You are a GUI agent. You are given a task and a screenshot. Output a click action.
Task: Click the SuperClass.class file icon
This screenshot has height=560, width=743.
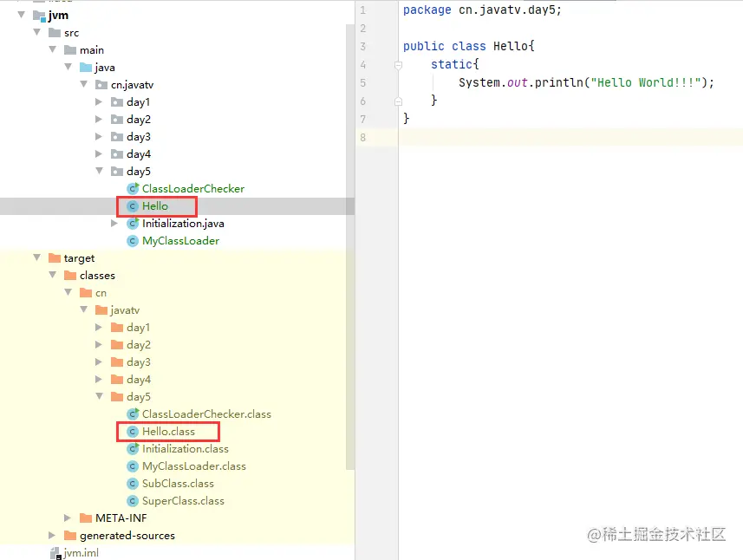(x=133, y=501)
